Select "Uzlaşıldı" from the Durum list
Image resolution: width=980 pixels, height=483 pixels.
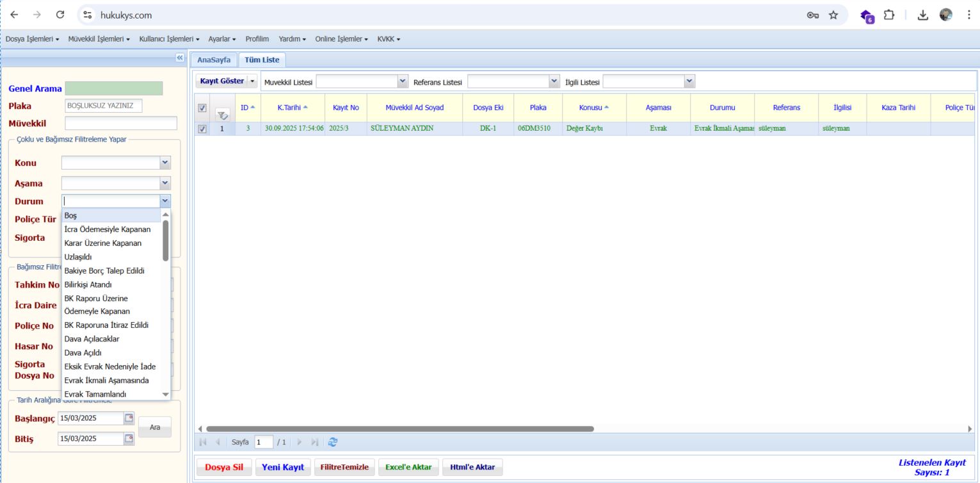point(78,257)
